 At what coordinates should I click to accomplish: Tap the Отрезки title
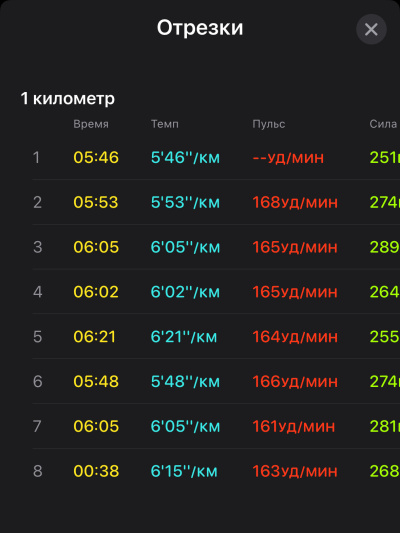[x=200, y=28]
